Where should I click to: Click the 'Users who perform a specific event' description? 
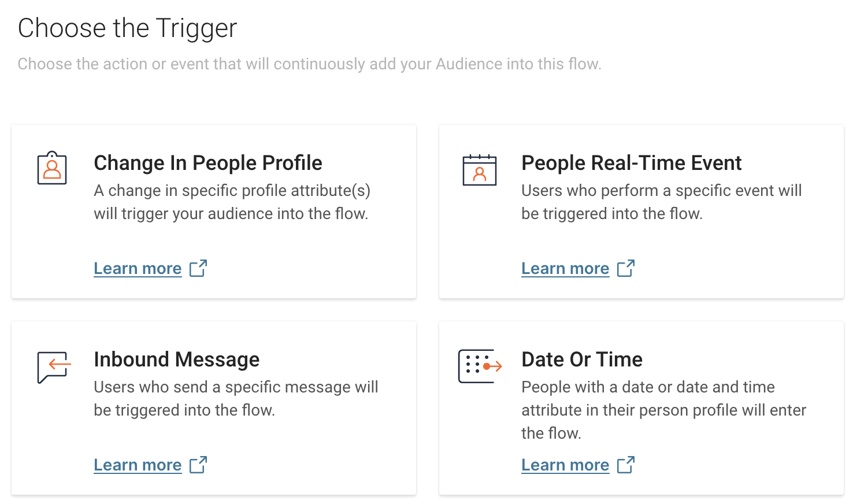(661, 202)
